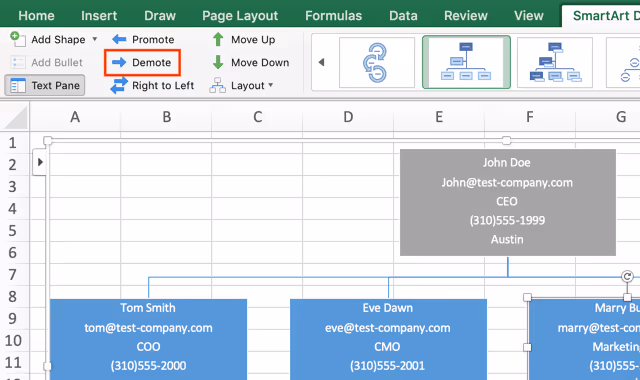Switch to the Draw tab
The width and height of the screenshot is (640, 380).
pos(160,16)
